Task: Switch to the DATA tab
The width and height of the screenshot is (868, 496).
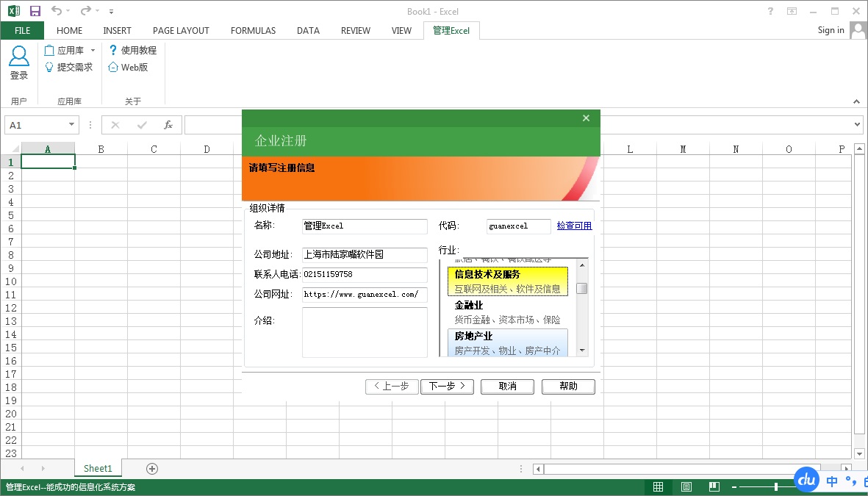Action: (308, 30)
